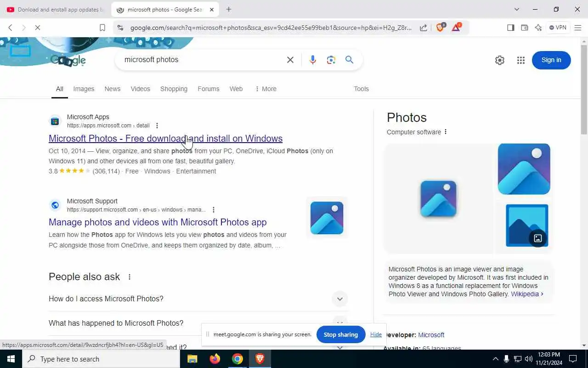Open File Explorer from the taskbar

(192, 359)
